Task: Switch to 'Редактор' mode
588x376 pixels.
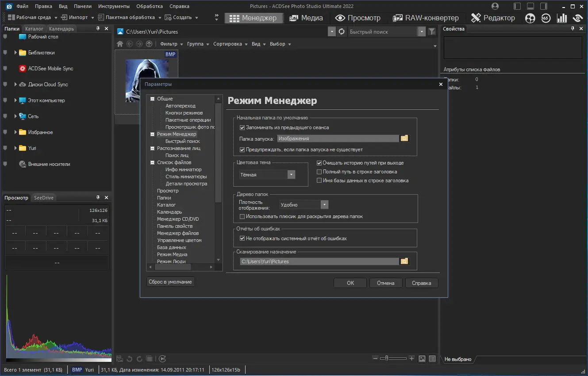Action: pyautogui.click(x=493, y=18)
